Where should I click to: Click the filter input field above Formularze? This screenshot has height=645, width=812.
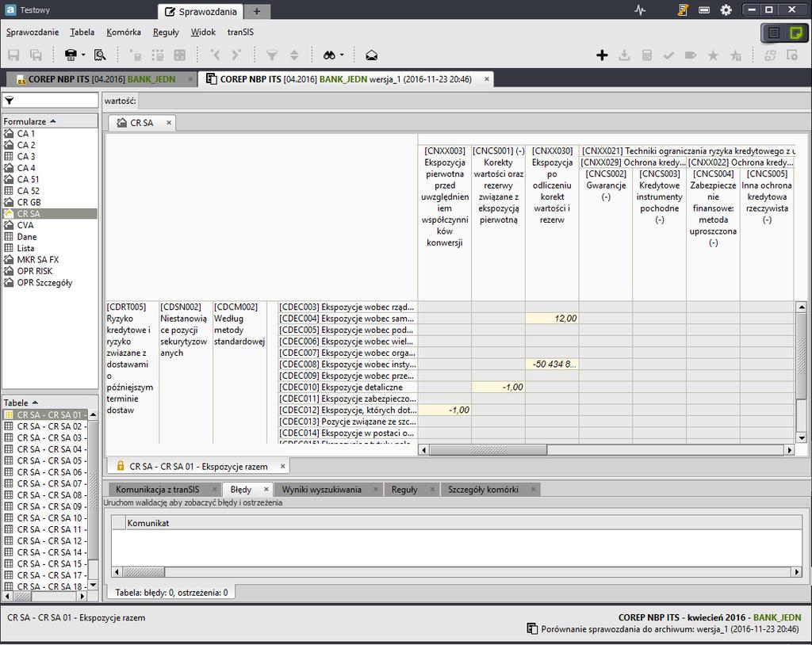tap(50, 101)
